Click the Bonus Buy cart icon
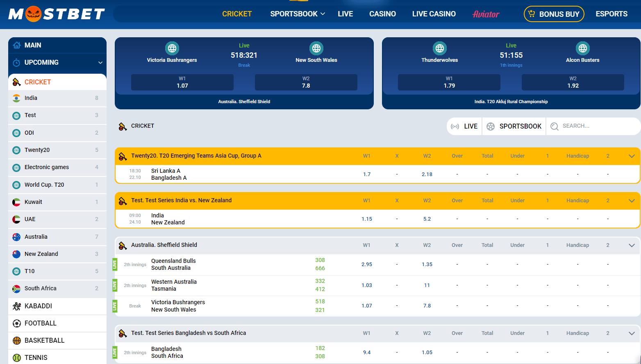Screen dimensions: 641x364 (x=532, y=14)
